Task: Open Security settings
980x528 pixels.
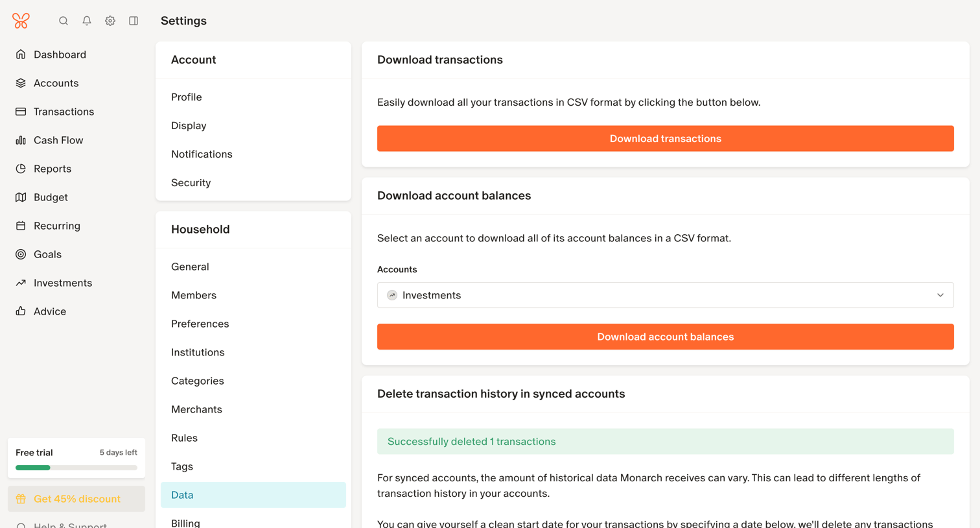Action: point(253,183)
